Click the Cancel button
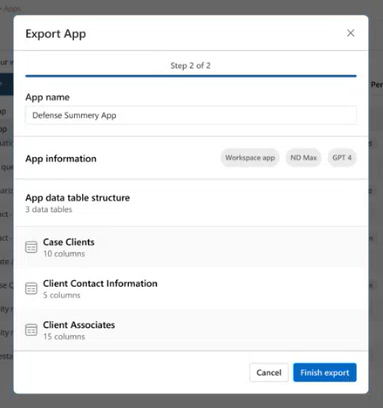This screenshot has width=383, height=408. (269, 373)
